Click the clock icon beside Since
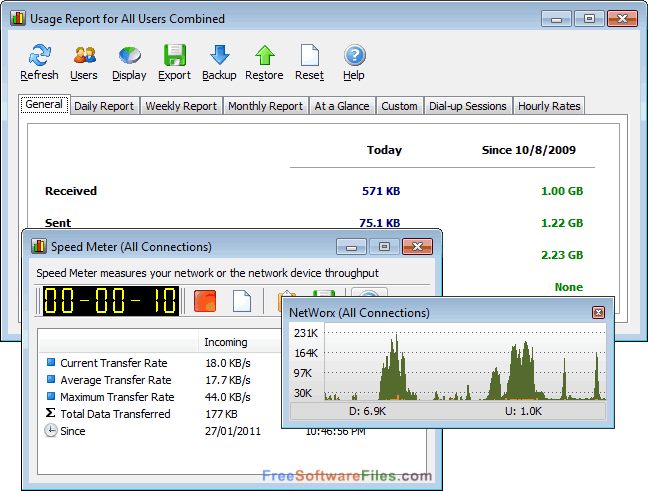The image size is (648, 491). (x=50, y=431)
